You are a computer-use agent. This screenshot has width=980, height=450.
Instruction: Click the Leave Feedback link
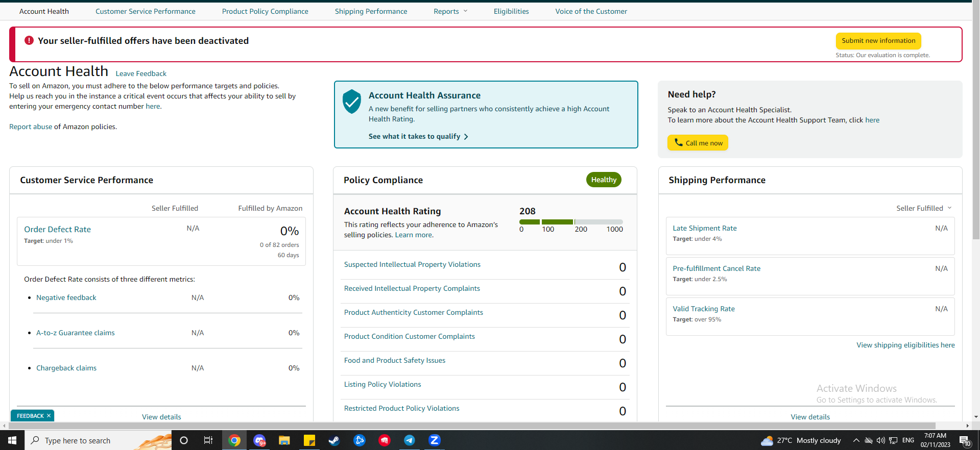141,73
